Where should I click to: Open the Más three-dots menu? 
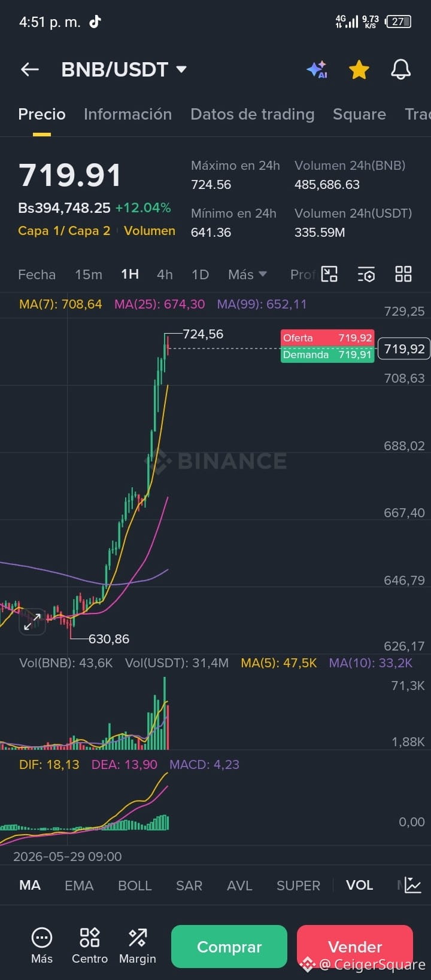tap(42, 945)
